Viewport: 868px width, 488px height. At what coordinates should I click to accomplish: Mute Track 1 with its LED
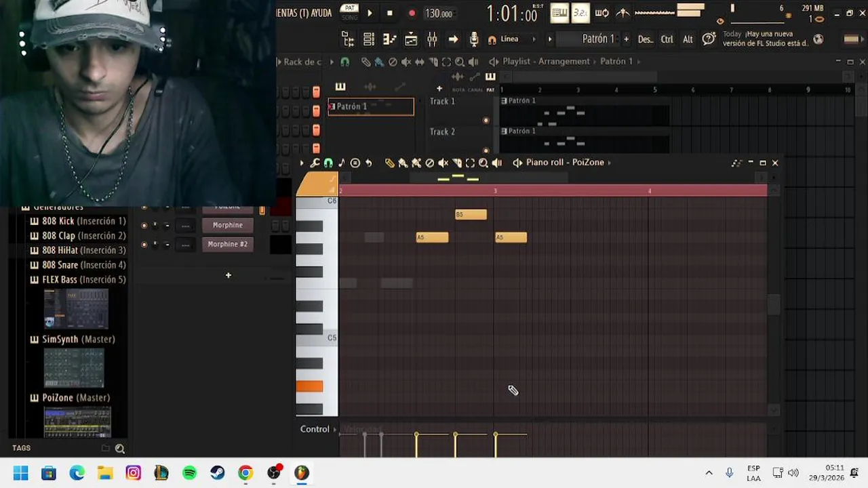pyautogui.click(x=486, y=121)
